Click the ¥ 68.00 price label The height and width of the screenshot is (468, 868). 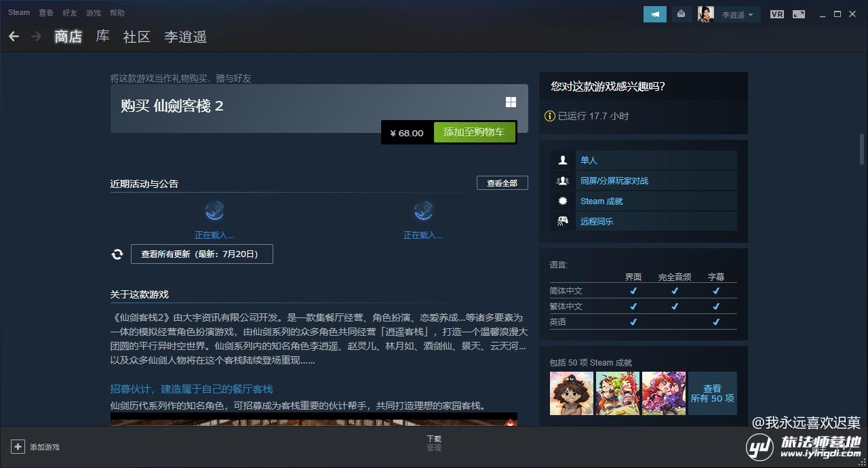407,133
